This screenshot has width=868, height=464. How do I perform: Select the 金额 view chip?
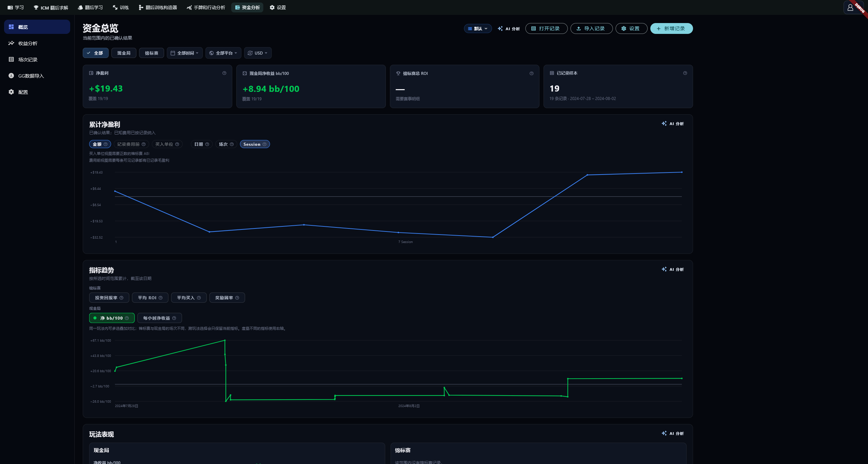pyautogui.click(x=100, y=144)
